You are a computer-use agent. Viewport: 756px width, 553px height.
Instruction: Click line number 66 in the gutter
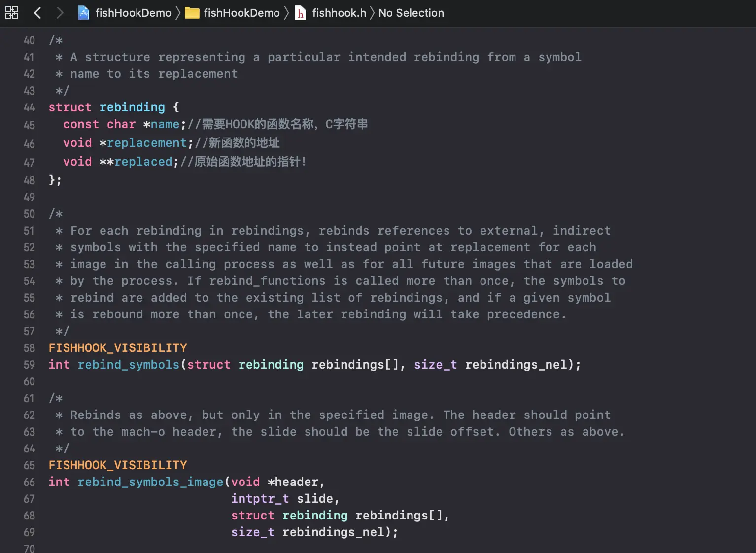click(x=29, y=482)
